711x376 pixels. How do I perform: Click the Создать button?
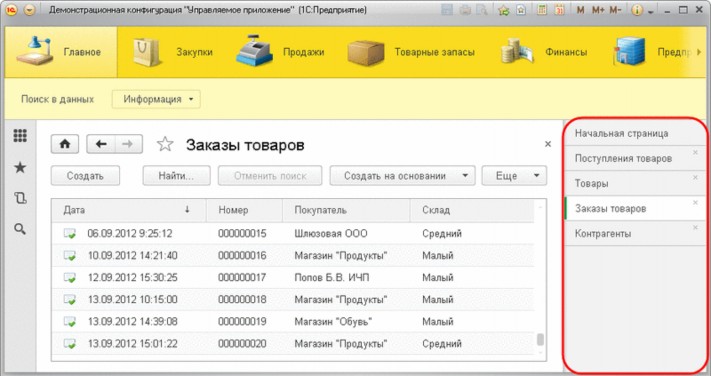(x=85, y=176)
